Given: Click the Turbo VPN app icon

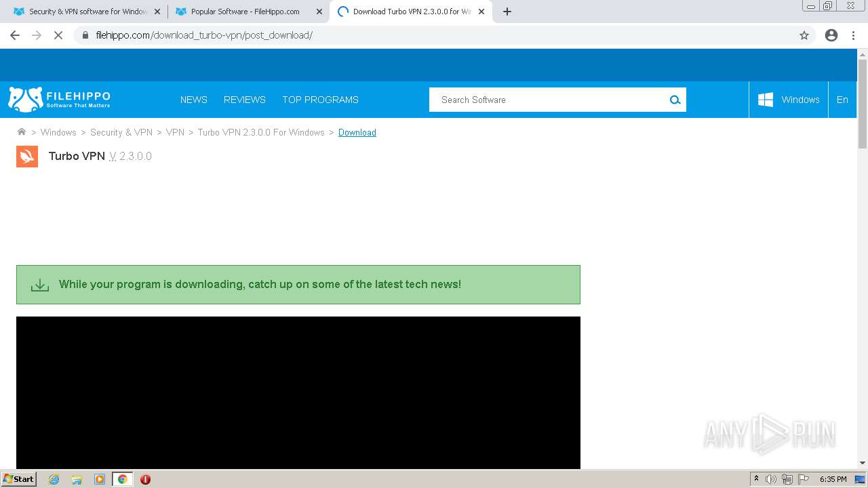Looking at the screenshot, I should 27,157.
